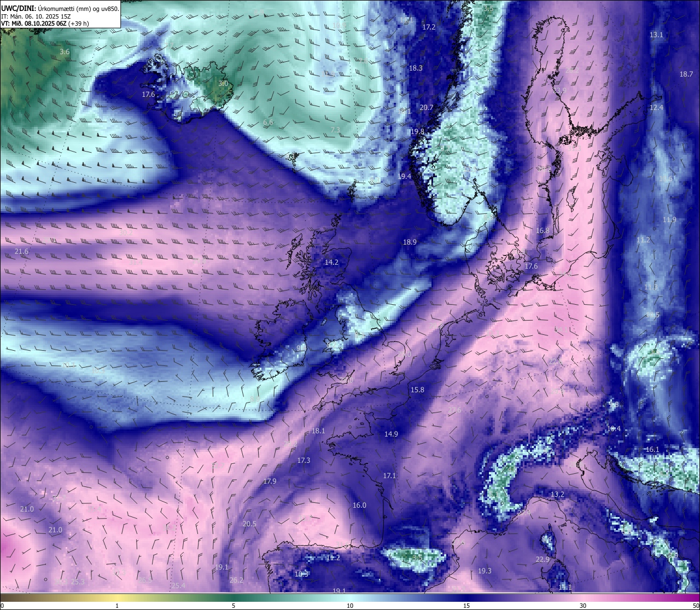Click the 14.2 value over Scotland

(331, 262)
